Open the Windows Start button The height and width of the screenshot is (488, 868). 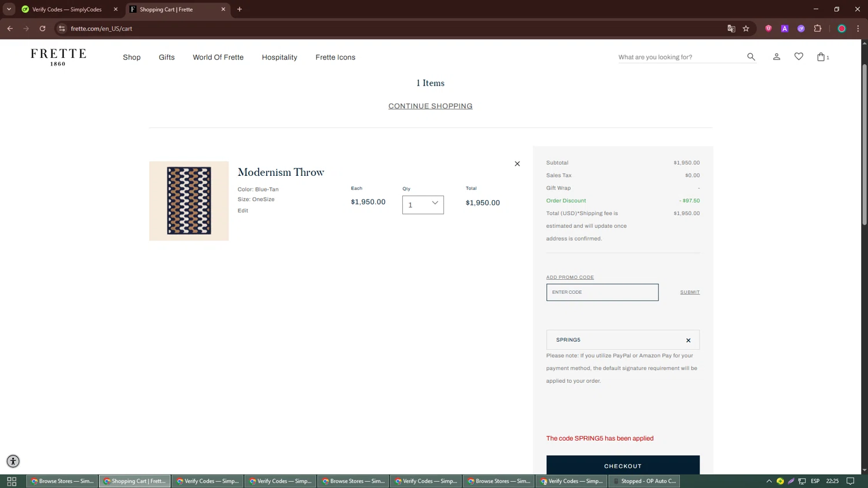pyautogui.click(x=12, y=481)
